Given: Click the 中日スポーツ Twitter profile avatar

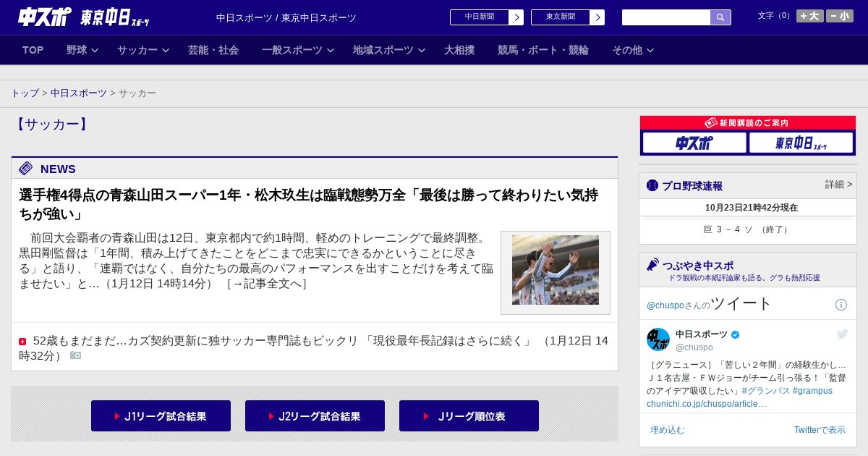Looking at the screenshot, I should 658,339.
